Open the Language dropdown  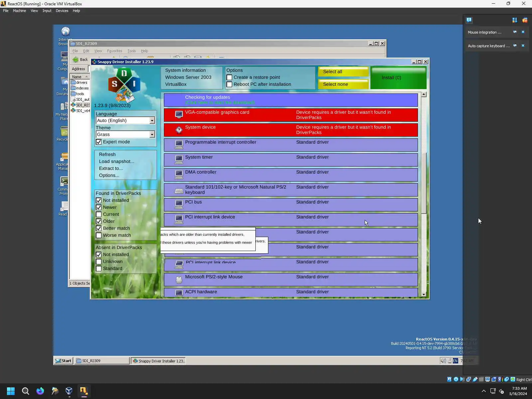pos(125,120)
